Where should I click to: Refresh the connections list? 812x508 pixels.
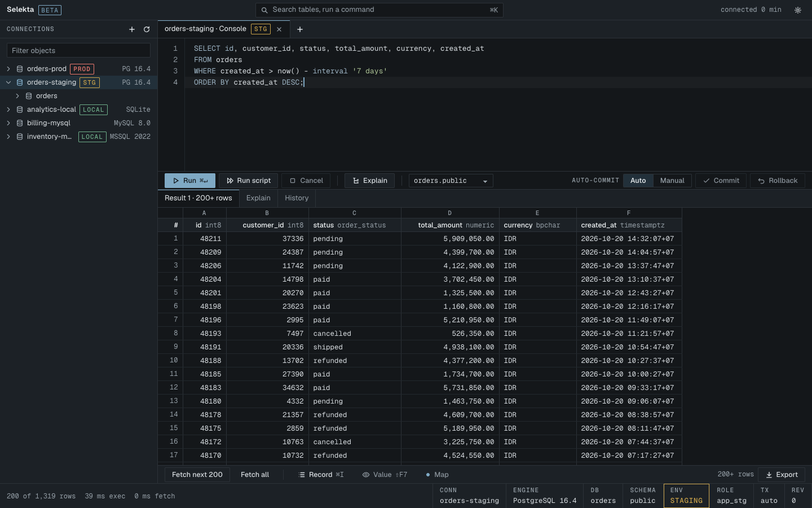click(x=147, y=29)
